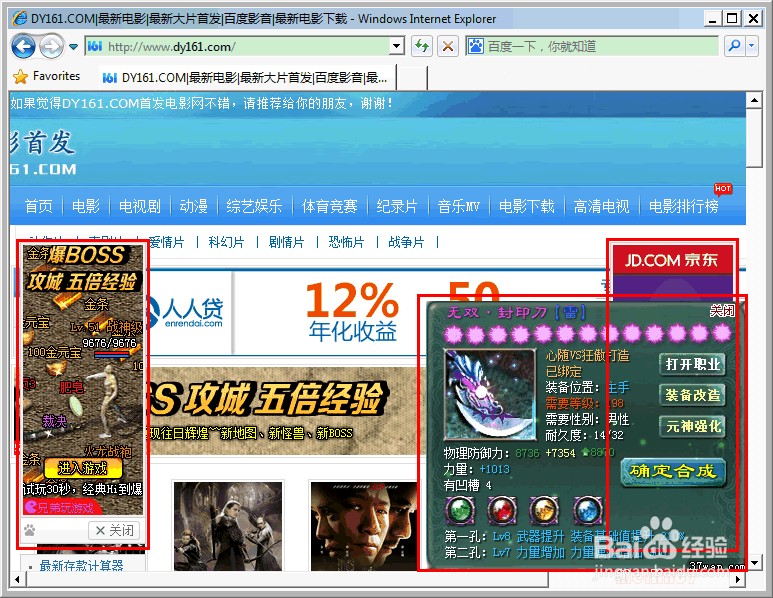Go back with the browser Back arrow
The width and height of the screenshot is (773, 598).
pos(23,47)
